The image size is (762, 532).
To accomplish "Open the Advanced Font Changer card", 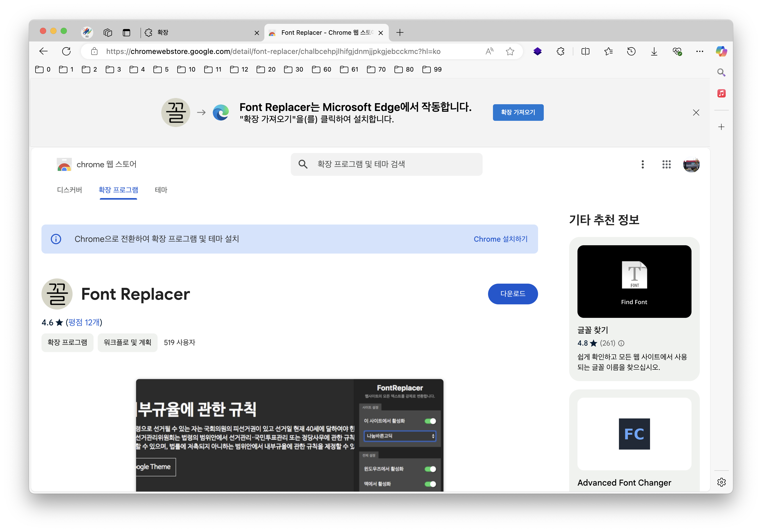I will [x=634, y=440].
